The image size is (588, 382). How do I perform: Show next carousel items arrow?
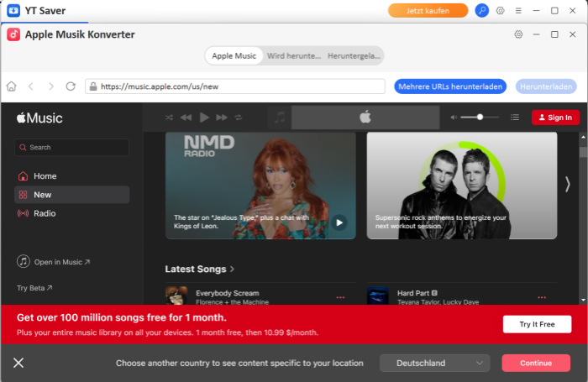567,184
